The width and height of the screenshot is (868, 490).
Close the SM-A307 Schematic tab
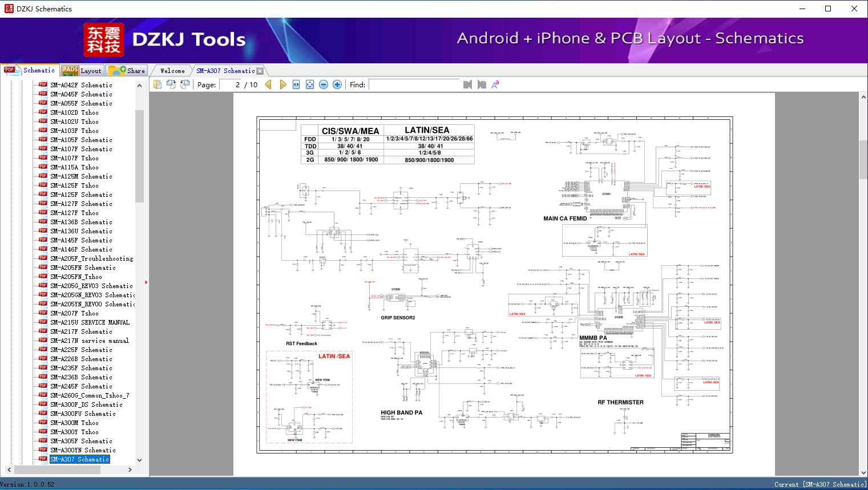(x=260, y=71)
